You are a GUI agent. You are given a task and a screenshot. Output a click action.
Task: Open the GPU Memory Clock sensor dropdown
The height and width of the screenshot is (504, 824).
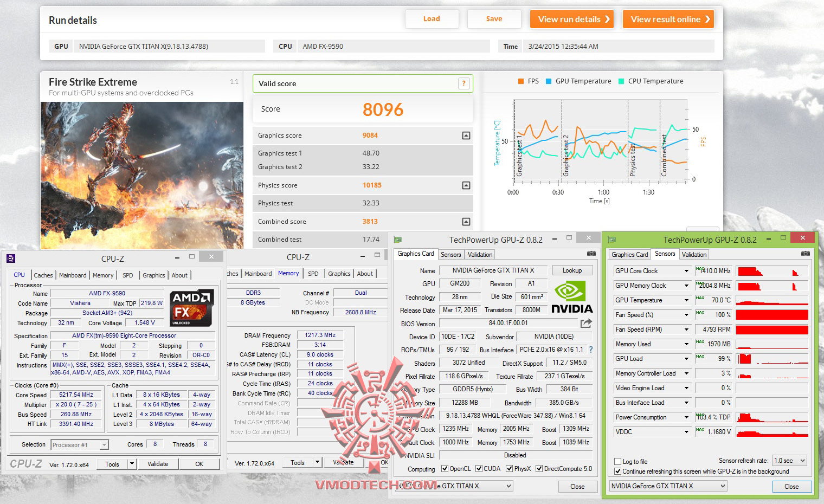[686, 286]
